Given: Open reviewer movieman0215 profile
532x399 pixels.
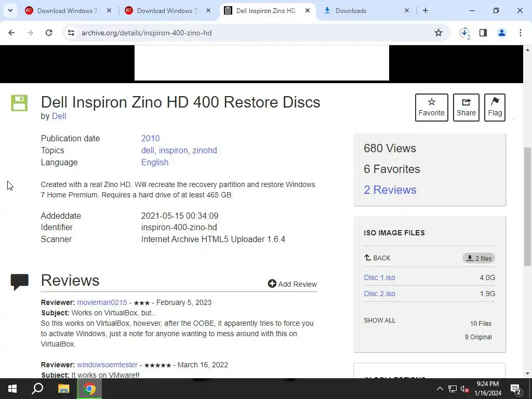Looking at the screenshot, I should pos(102,302).
